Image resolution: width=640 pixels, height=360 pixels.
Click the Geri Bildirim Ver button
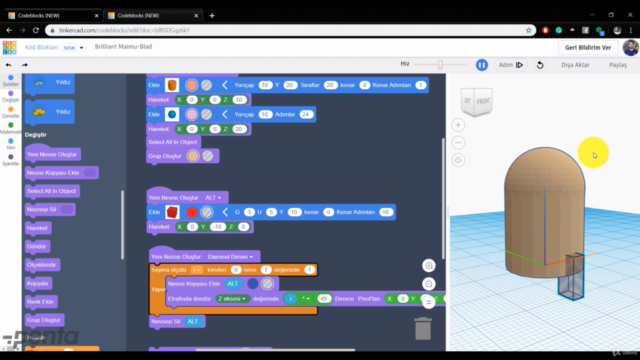tap(588, 47)
